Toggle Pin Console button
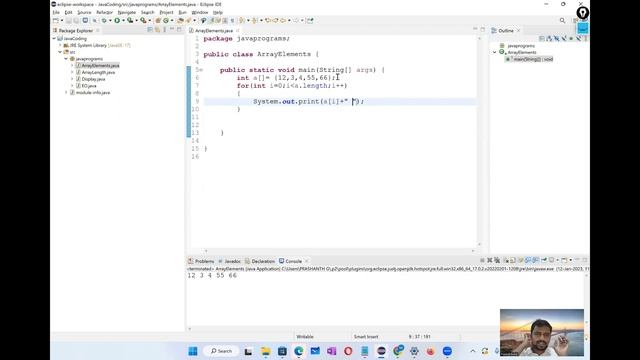 click(544, 260)
